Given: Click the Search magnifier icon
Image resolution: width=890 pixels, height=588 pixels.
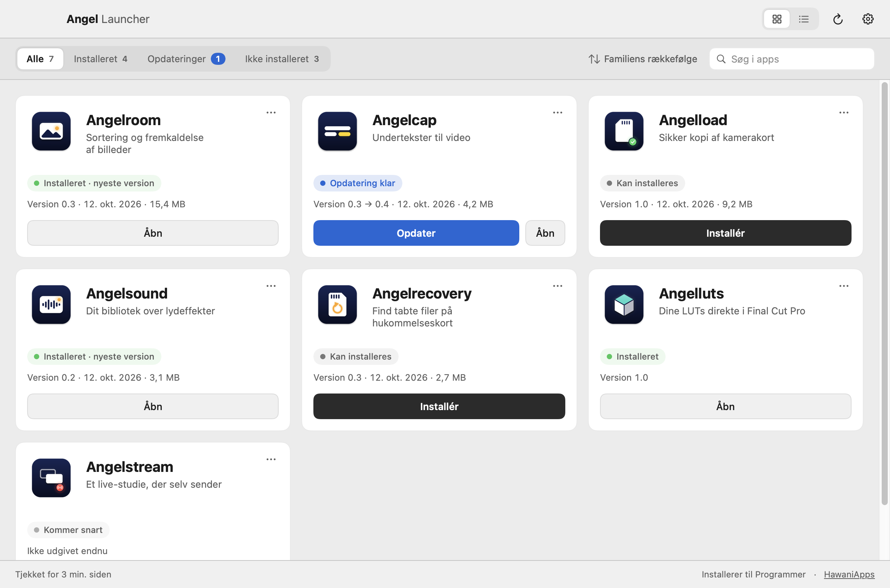Looking at the screenshot, I should click(x=721, y=59).
